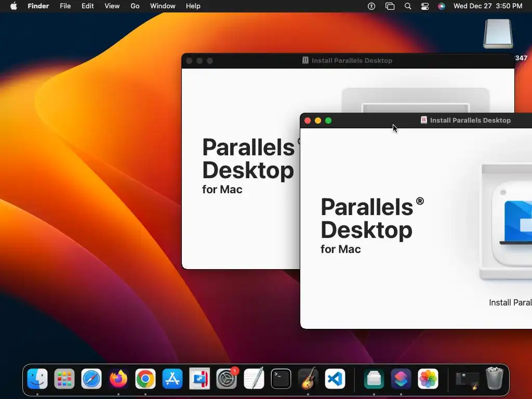Image resolution: width=532 pixels, height=399 pixels.
Task: Minimize the front Install Parallels Desktop window
Action: (318, 121)
